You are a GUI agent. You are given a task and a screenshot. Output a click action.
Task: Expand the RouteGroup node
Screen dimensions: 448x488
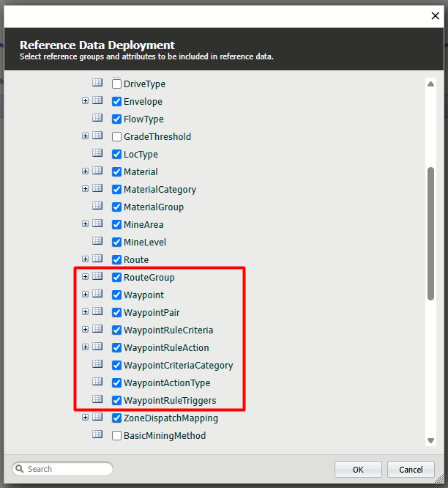86,277
